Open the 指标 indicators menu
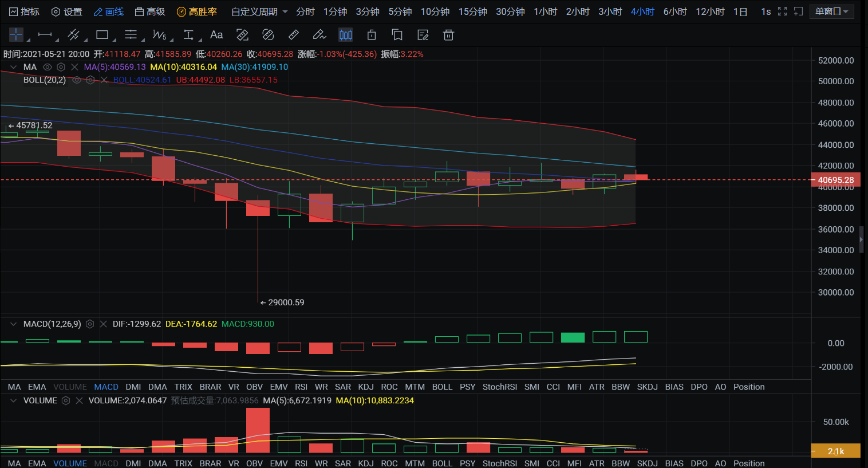This screenshot has height=468, width=868. [25, 11]
